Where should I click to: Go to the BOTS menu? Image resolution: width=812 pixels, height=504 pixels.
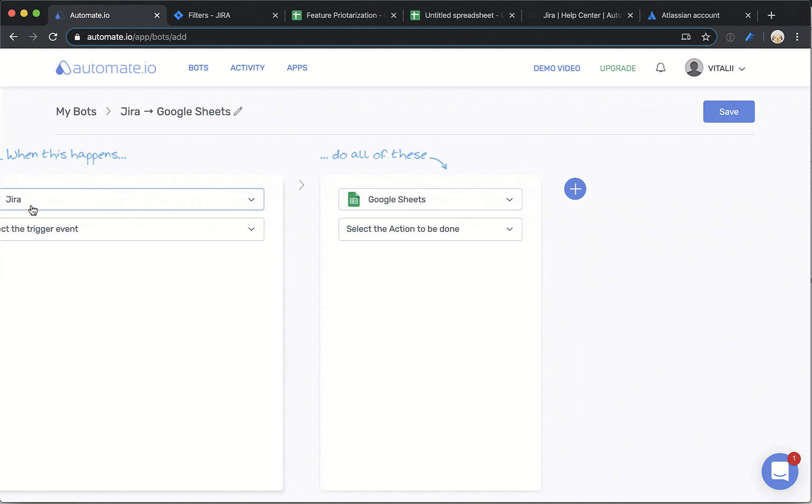(198, 68)
